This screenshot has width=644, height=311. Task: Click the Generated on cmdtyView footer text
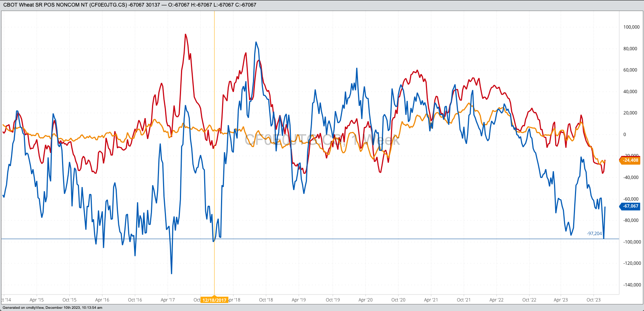(53, 308)
